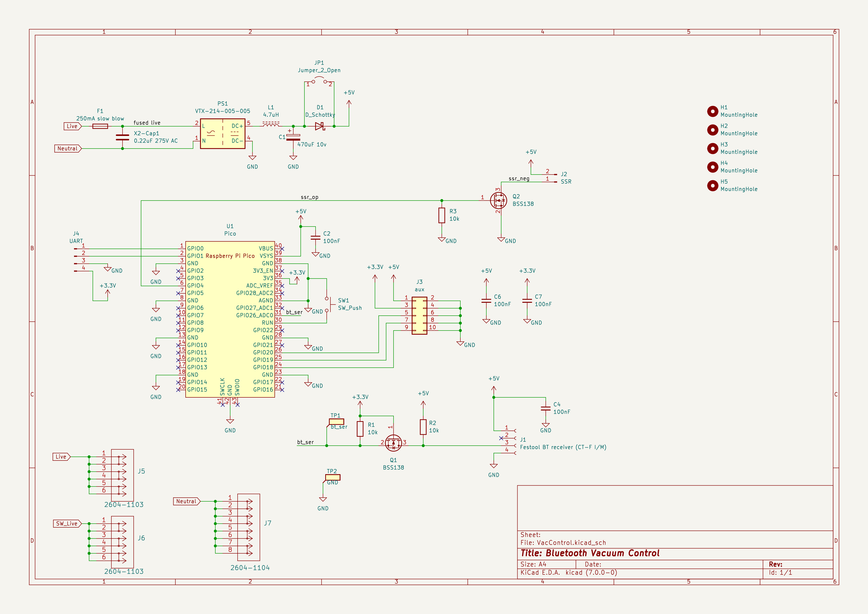Select the J3 aux connector block
Viewport: 868px width, 614px height.
pyautogui.click(x=419, y=316)
